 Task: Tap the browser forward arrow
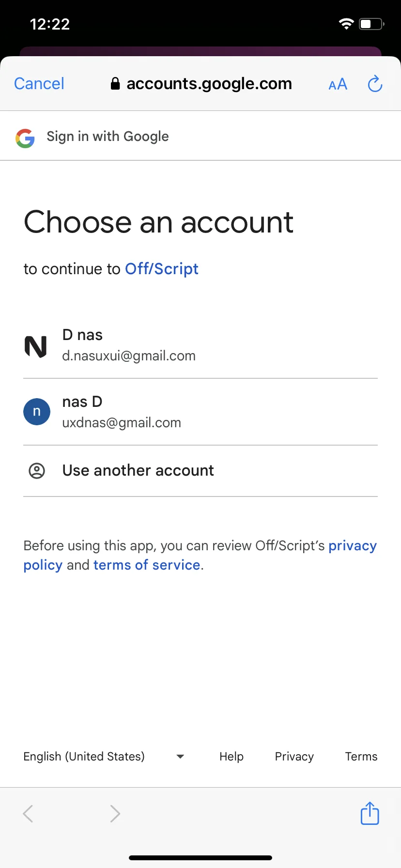(x=115, y=813)
